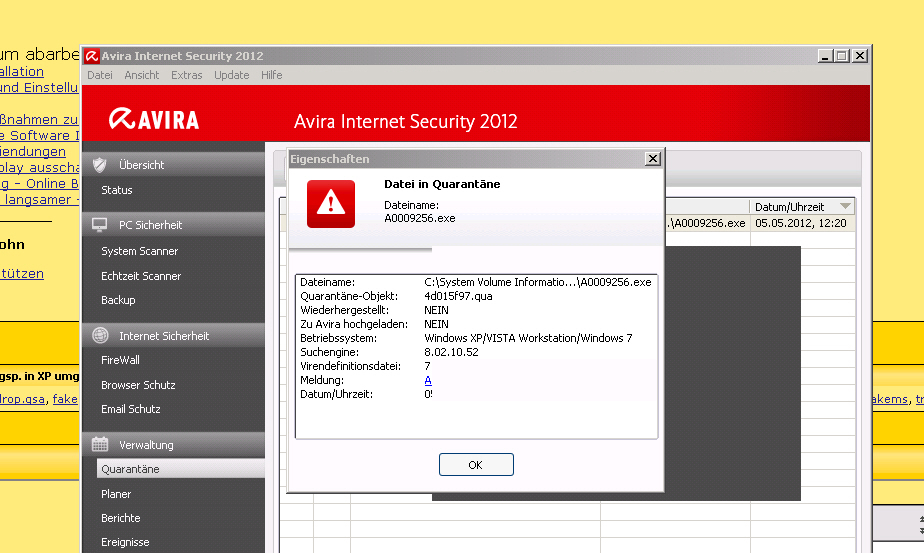Image resolution: width=924 pixels, height=553 pixels.
Task: Select Backup in sidebar
Action: tap(118, 300)
